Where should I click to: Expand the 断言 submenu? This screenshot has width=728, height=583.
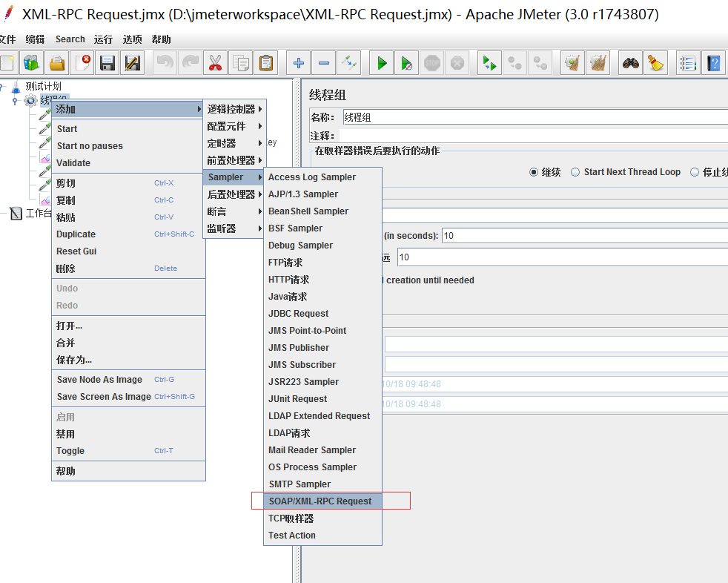(234, 211)
